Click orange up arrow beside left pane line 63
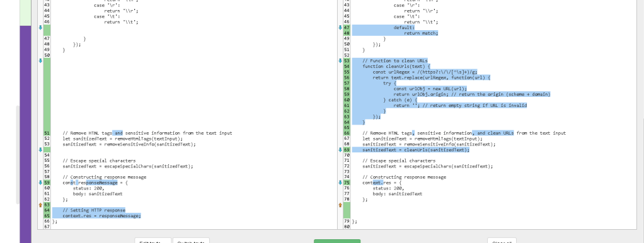The height and width of the screenshot is (243, 644). (40, 205)
